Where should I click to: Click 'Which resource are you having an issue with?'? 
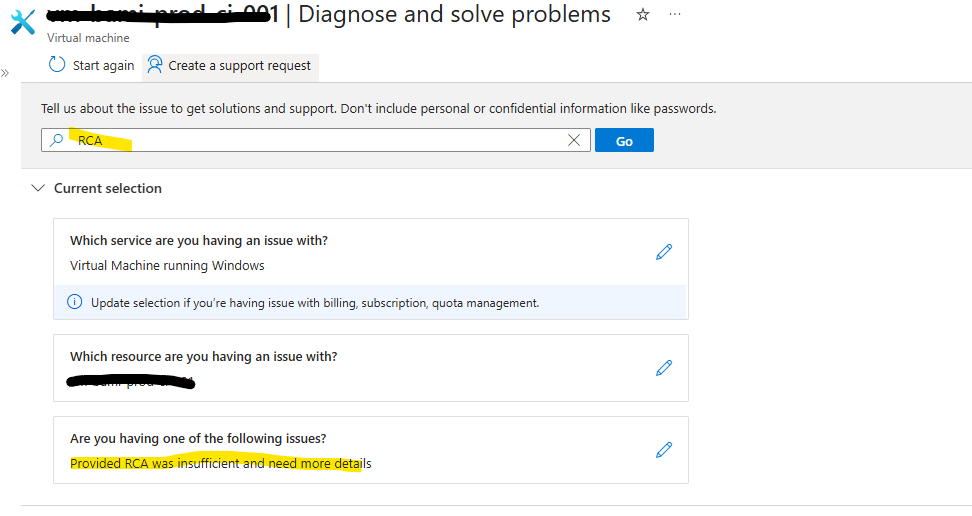[204, 357]
